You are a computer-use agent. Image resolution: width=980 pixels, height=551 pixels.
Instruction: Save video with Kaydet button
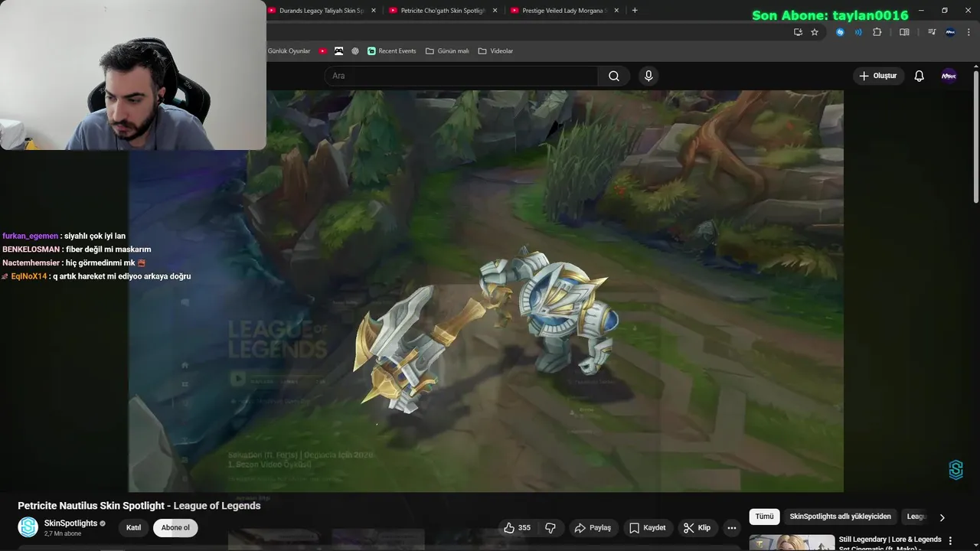point(648,527)
